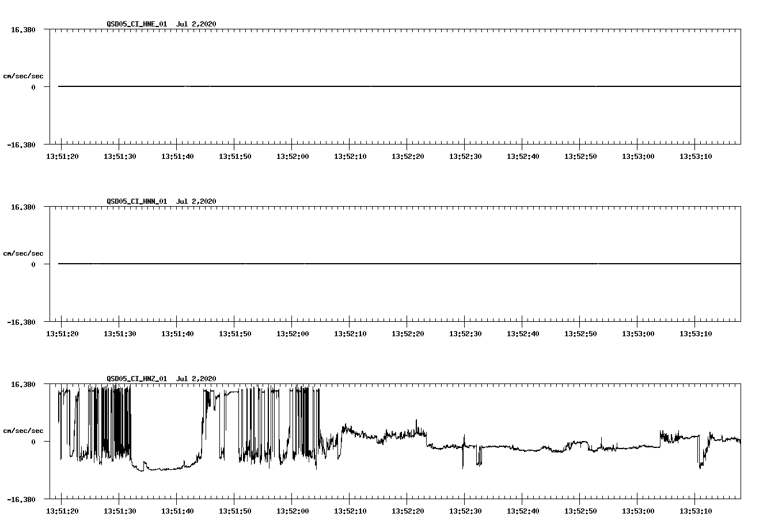Click the 13:51:40 time label under HNN plot
Screen dimensions: 782x532
[177, 334]
